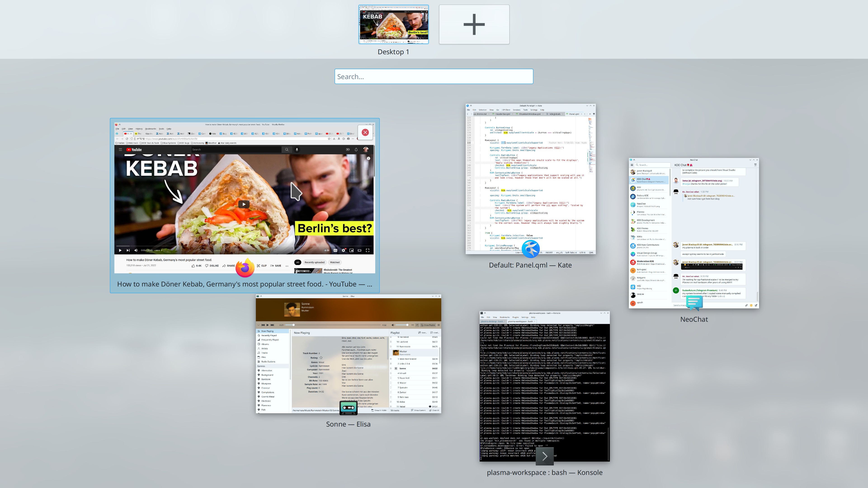Click the add virtual desktop plus button

474,24
